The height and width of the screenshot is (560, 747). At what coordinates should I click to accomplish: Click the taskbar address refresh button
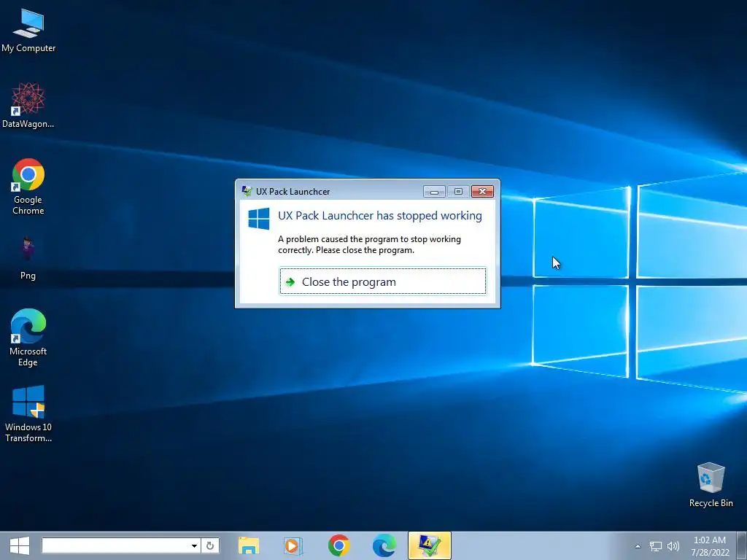click(x=210, y=545)
